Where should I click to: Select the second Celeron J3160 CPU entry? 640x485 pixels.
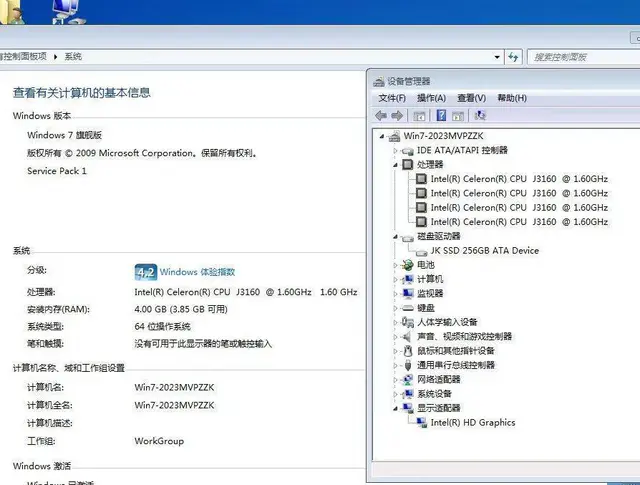point(519,193)
